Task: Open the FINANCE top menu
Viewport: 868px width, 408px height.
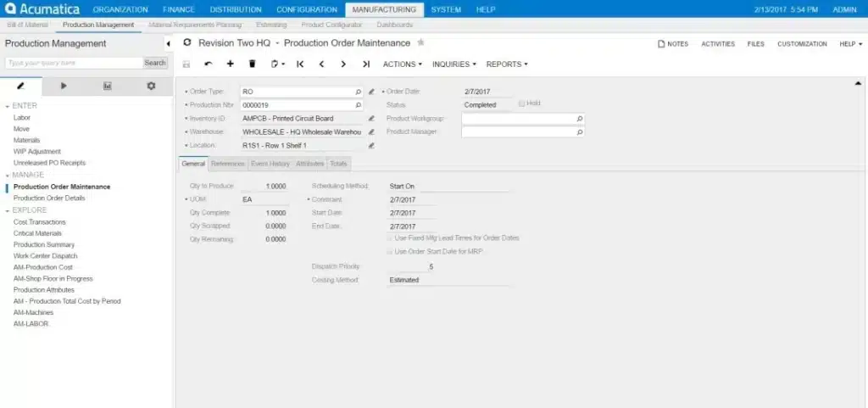Action: click(179, 9)
